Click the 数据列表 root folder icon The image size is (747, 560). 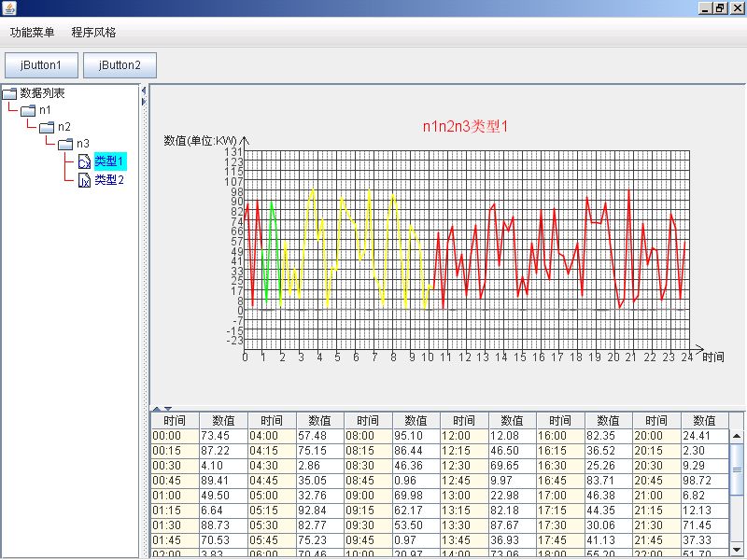pos(9,93)
